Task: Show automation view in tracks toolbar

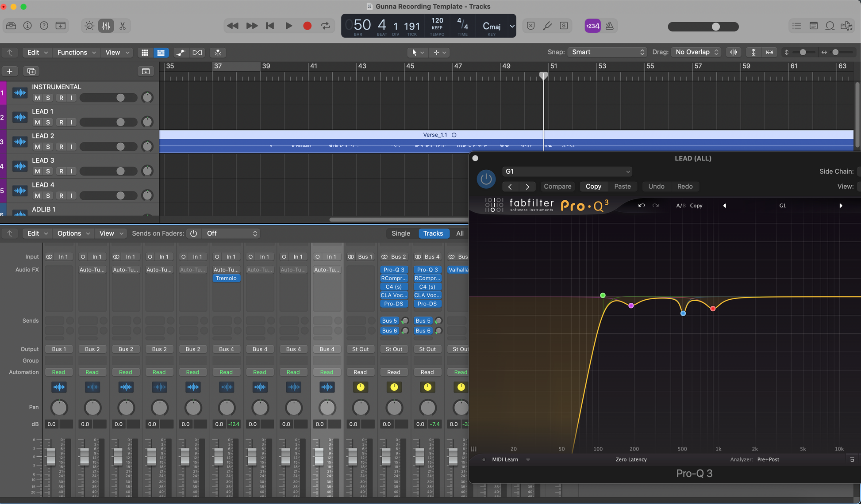Action: point(181,53)
